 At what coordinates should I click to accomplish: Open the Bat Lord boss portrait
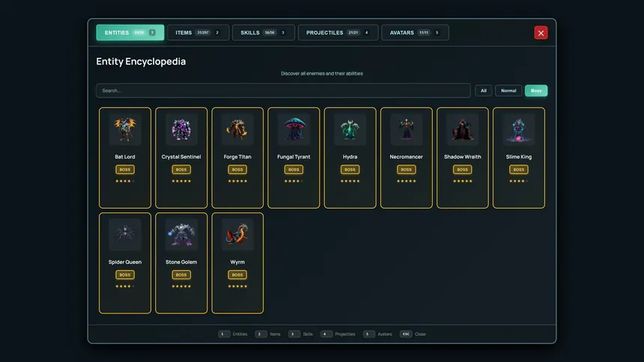(125, 129)
